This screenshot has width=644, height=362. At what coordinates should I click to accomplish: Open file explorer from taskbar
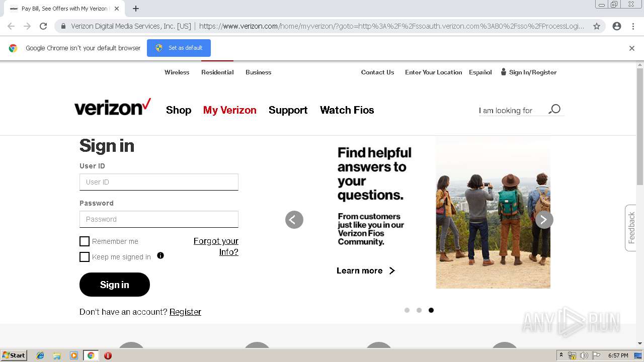pos(57,355)
